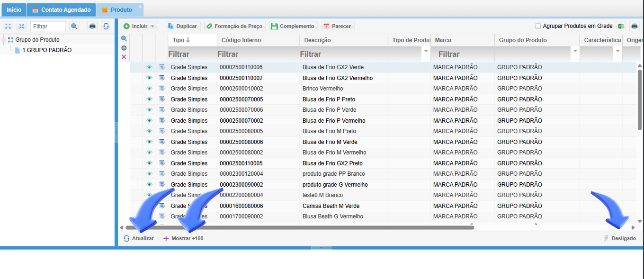Switch to the Início tab
This screenshot has height=279, width=644.
pyautogui.click(x=14, y=9)
